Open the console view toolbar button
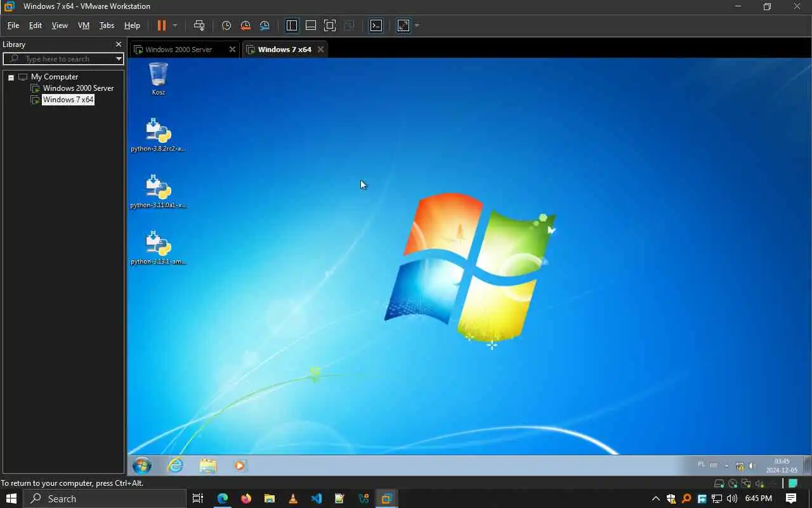The height and width of the screenshot is (508, 812). 376,25
